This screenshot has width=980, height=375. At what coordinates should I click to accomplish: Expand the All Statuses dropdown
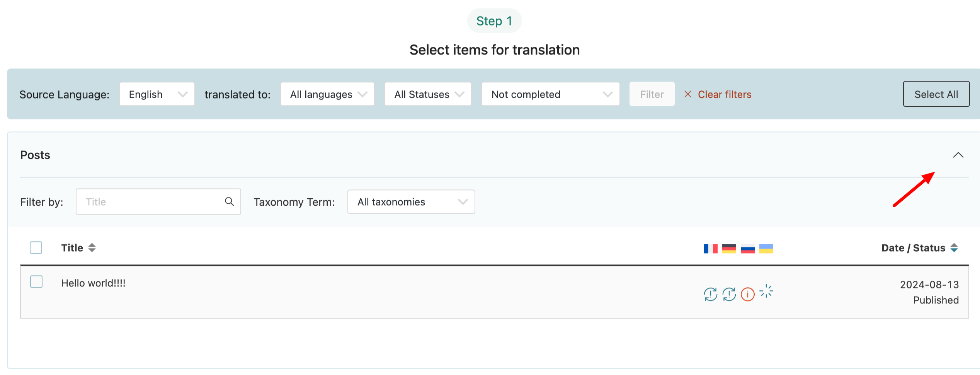428,94
